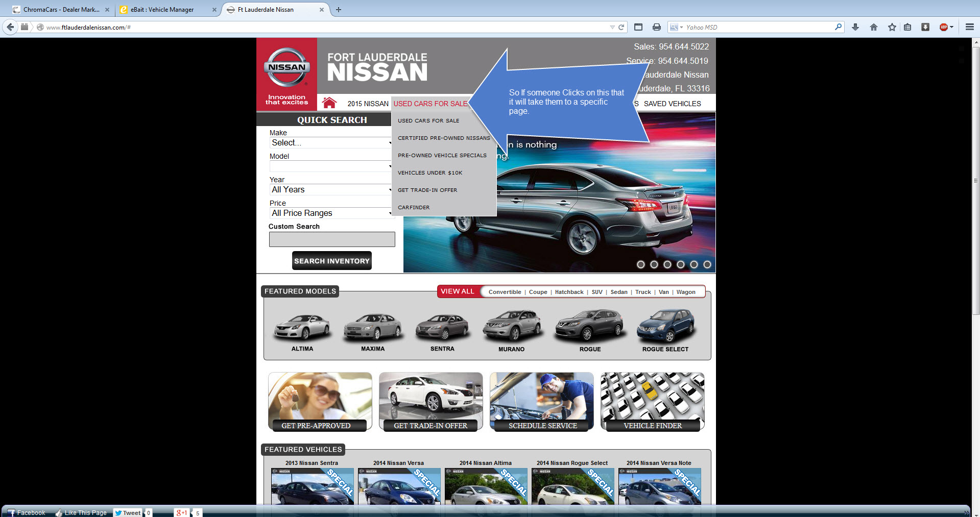Click the bookmark star icon
980x517 pixels.
pyautogui.click(x=892, y=27)
